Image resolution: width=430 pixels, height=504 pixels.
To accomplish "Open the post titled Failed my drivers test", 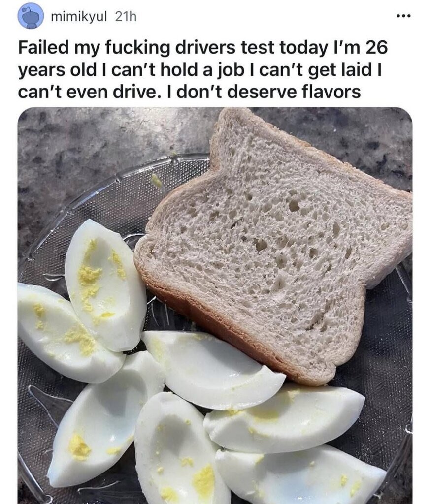I will tap(203, 69).
